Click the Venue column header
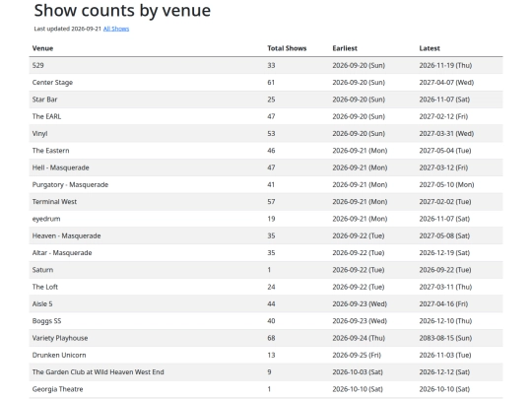The width and height of the screenshot is (532, 399). 42,48
